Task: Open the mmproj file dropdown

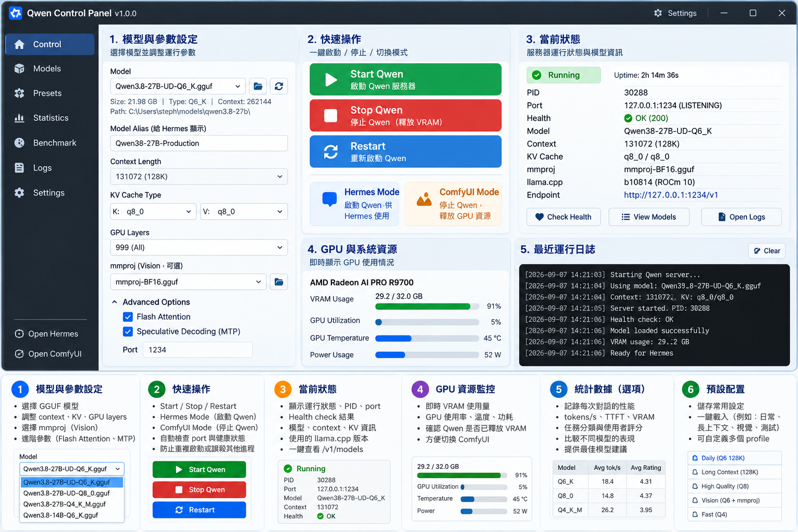Action: [188, 282]
